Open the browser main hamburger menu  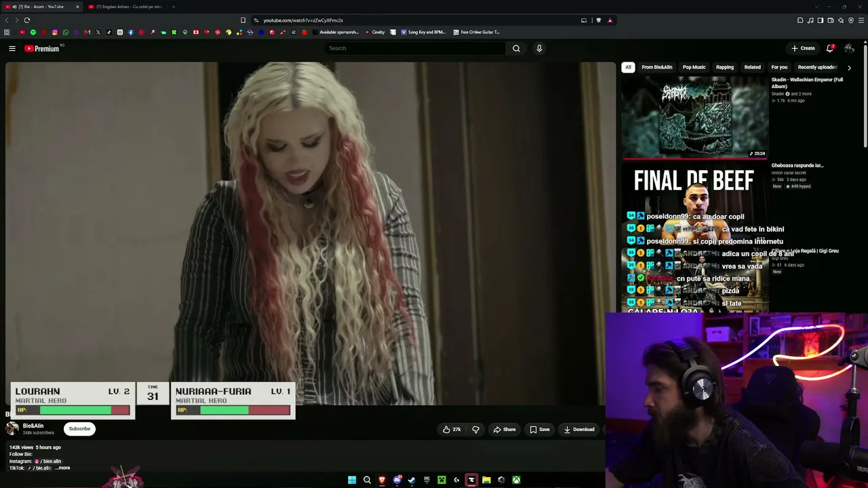point(861,20)
